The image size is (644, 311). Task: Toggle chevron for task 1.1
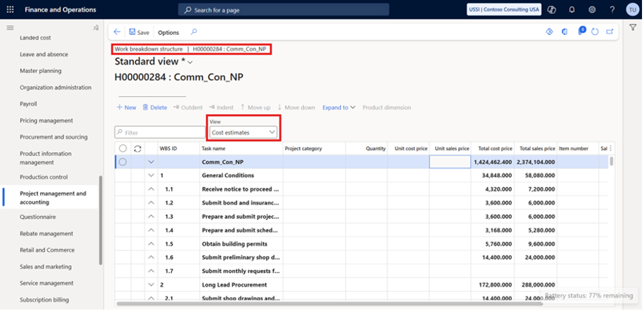point(151,189)
